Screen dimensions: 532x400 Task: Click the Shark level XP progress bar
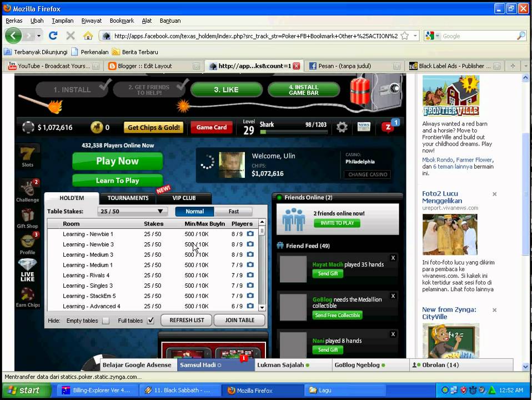[x=293, y=132]
